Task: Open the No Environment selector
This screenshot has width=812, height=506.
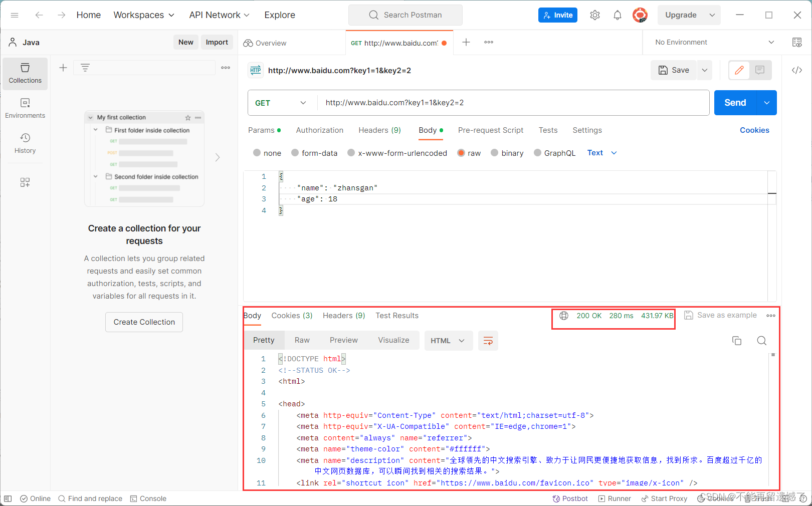Action: click(x=714, y=42)
